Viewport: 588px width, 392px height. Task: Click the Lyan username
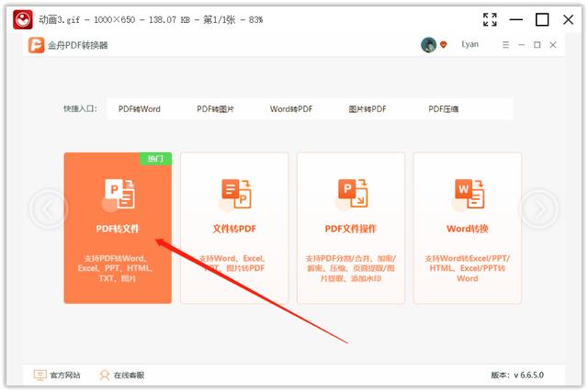click(469, 44)
